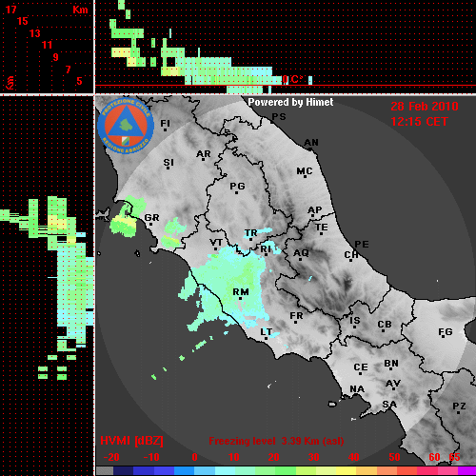Select the AV city label
This screenshot has height=476, width=476.
point(393,384)
